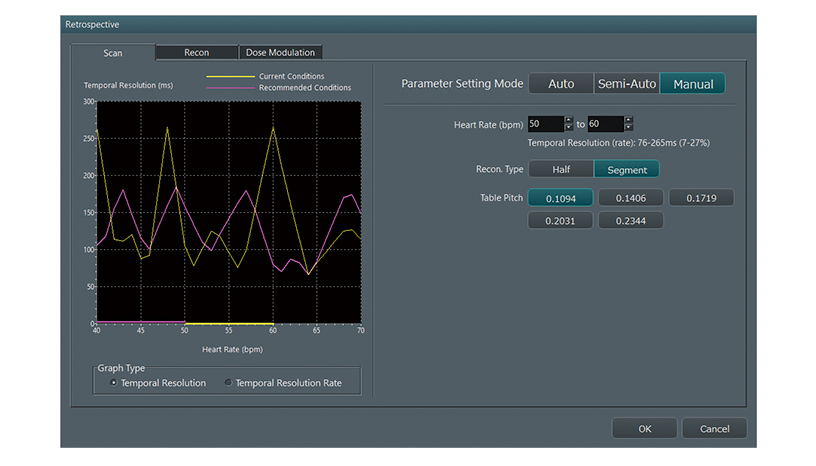Click the Current Conditions legend label
Screen dimensions: 816x466
(291, 76)
